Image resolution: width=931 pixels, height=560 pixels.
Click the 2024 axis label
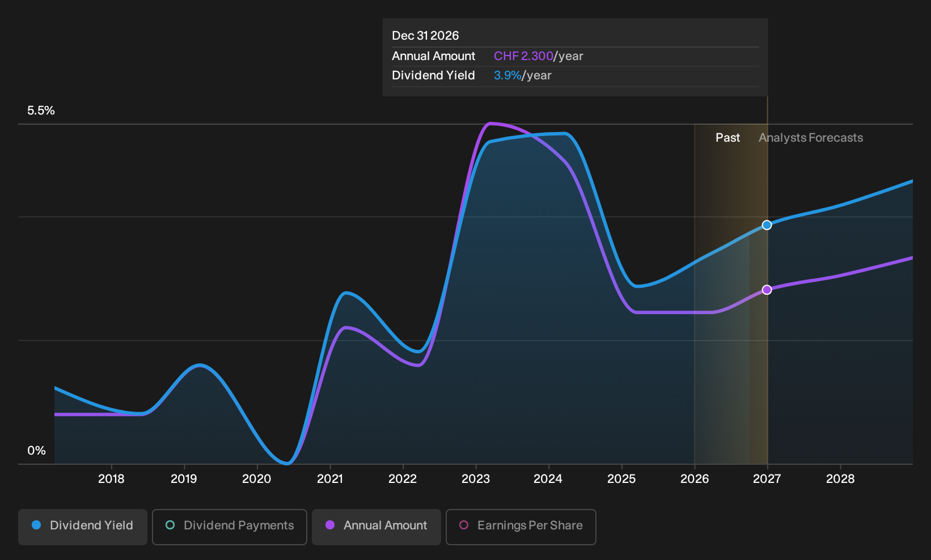(548, 479)
